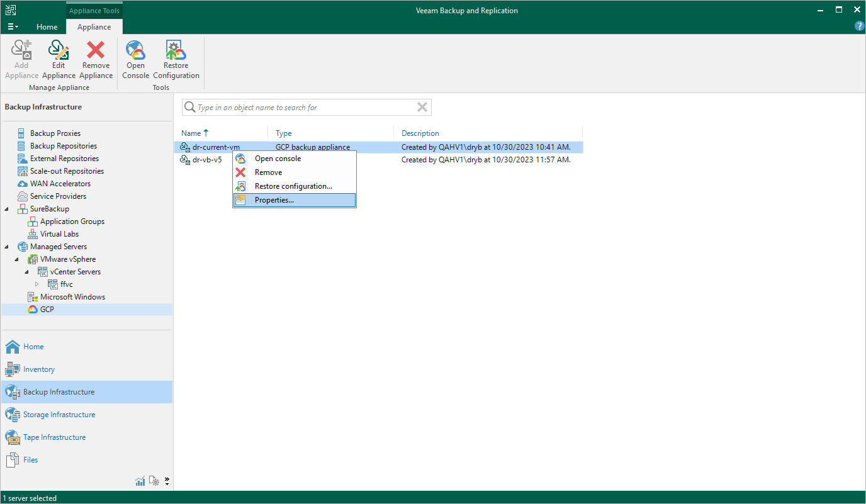The image size is (866, 504).
Task: Collapse the vCenter Servers tree node arrow
Action: (x=27, y=272)
